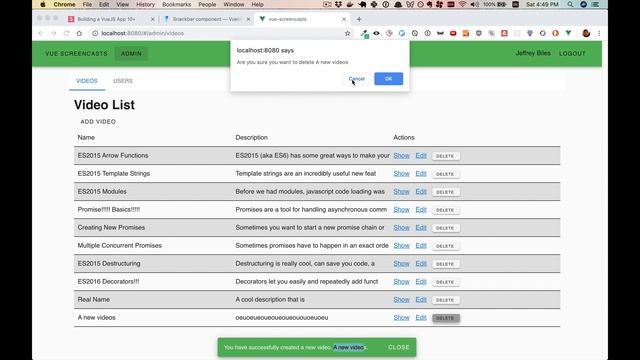Click the localhost address bar
This screenshot has height=360, width=640.
(216, 33)
